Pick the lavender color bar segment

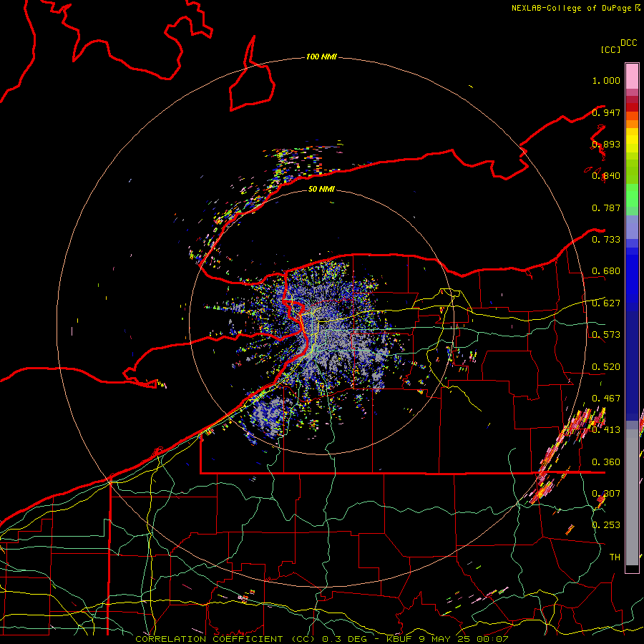(x=632, y=227)
